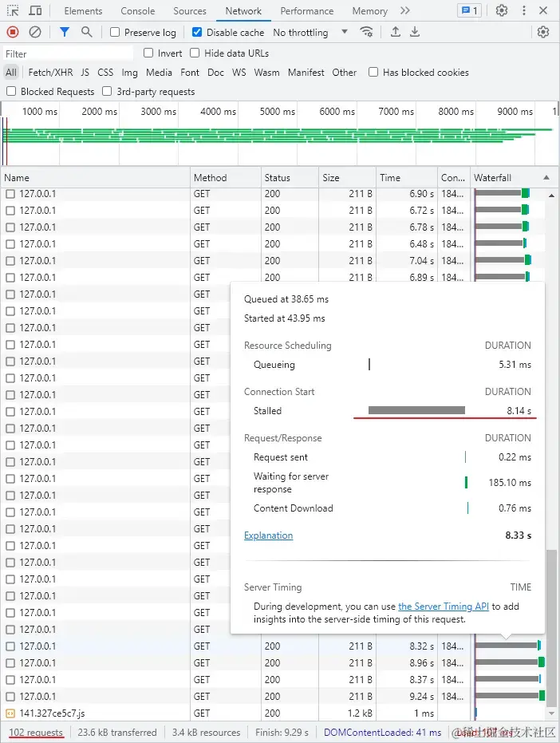Click the request list vertical scrollbar thumb
Viewport: 560px width, 743px height.
(x=551, y=628)
